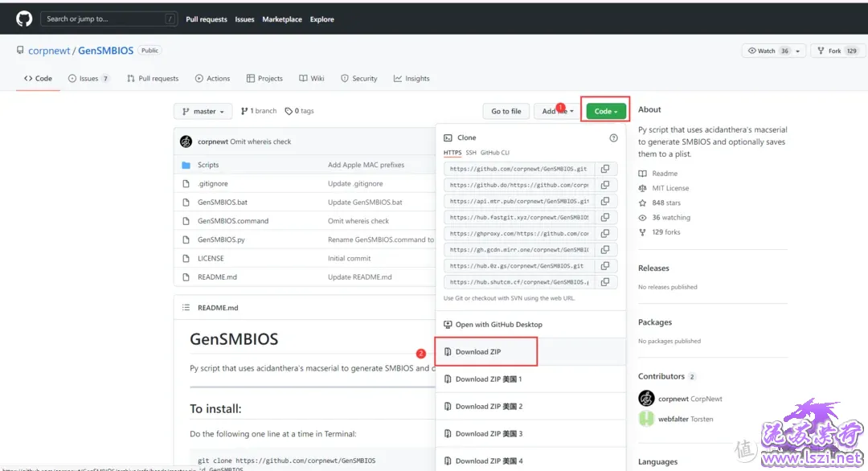
Task: Choose Download ZIP 美国 2
Action: click(531, 406)
